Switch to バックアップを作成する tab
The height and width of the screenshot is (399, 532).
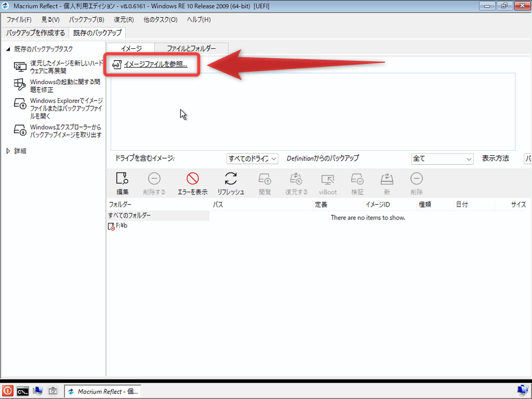coord(35,33)
